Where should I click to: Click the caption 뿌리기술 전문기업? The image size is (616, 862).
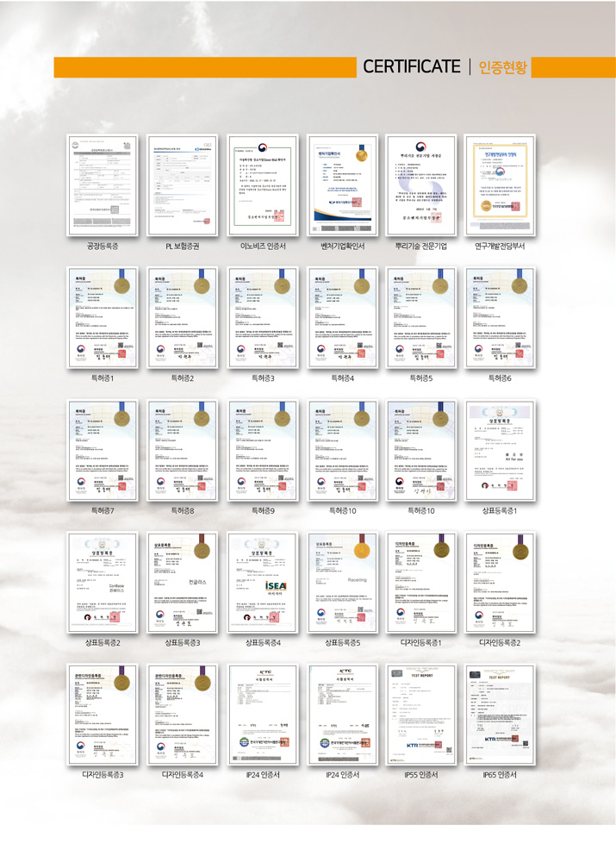pyautogui.click(x=421, y=247)
